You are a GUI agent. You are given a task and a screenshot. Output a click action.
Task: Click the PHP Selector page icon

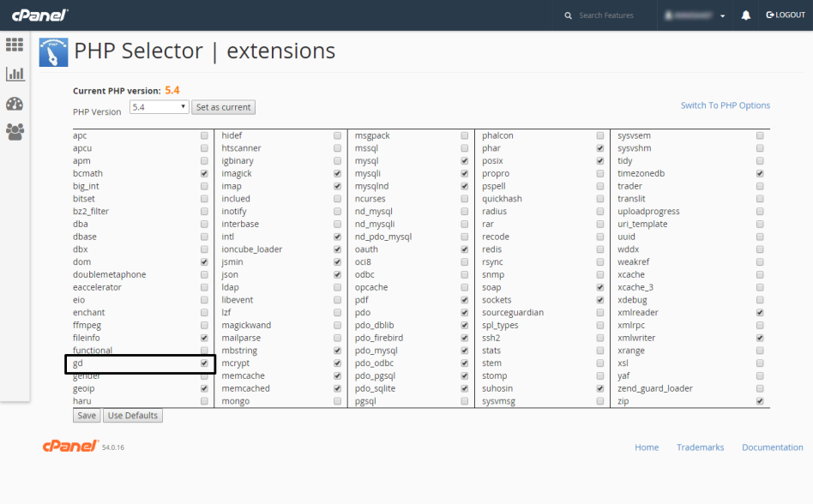coord(53,51)
